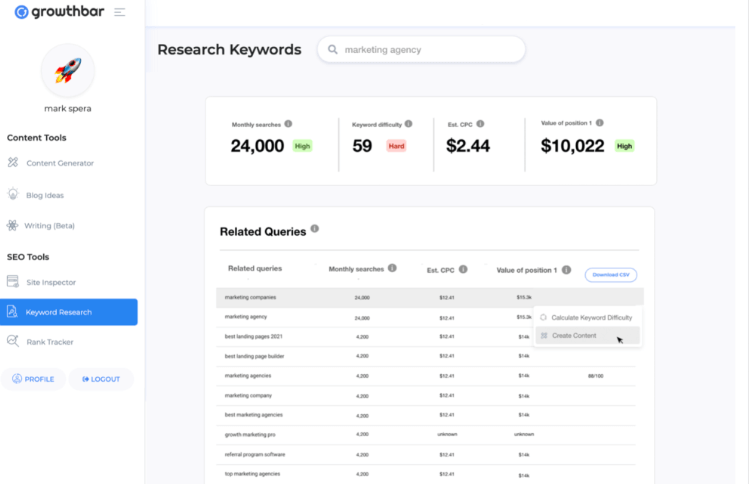Click the green High badge beside 24,000
Viewport: 749px width, 484px height.
302,146
